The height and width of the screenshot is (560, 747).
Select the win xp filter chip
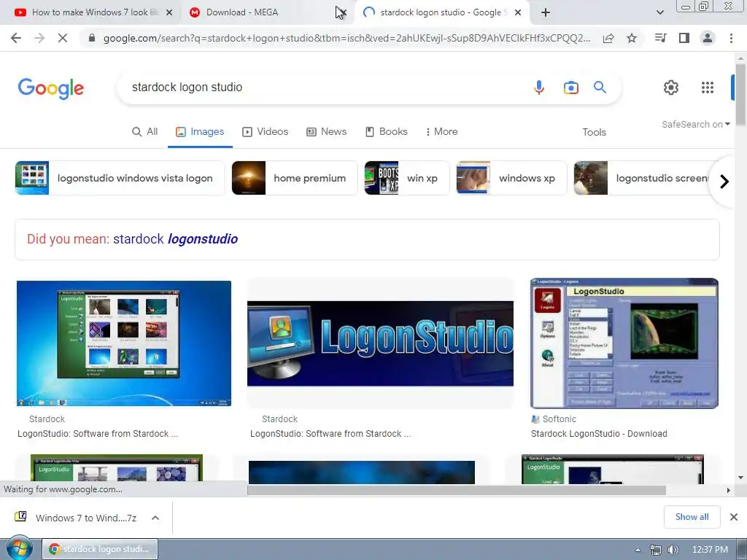407,178
